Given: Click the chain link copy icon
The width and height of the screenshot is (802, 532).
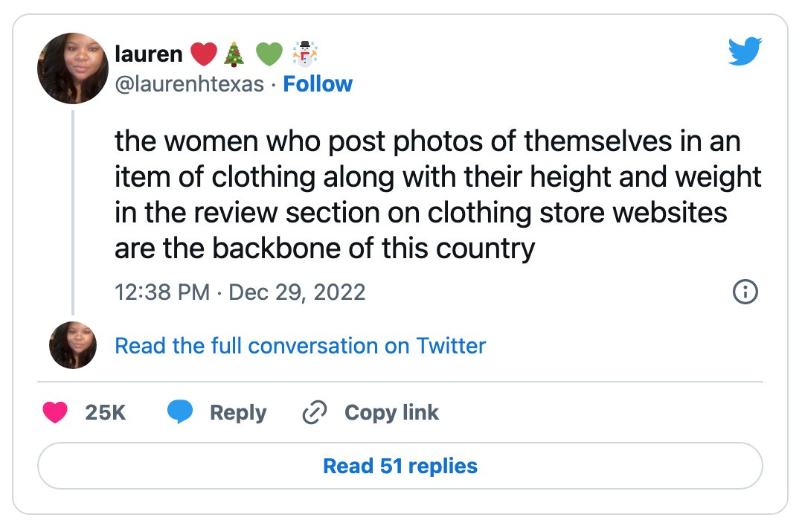Looking at the screenshot, I should pos(315,412).
